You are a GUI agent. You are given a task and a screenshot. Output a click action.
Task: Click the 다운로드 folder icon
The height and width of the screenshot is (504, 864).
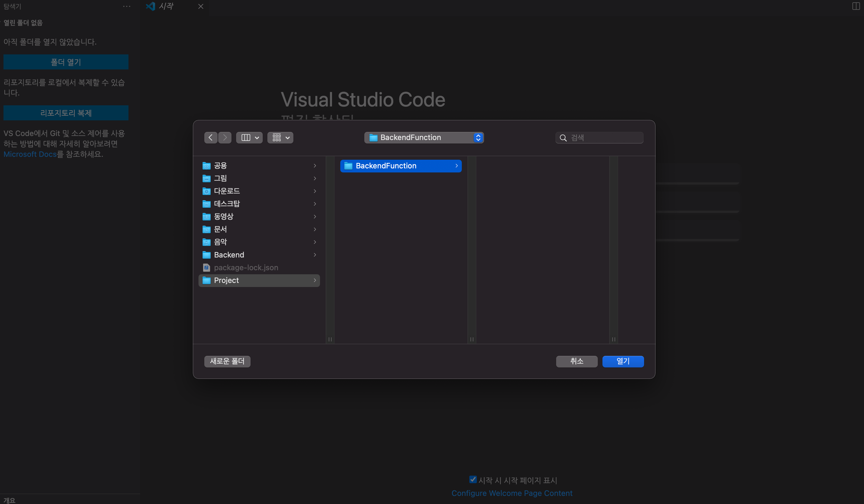click(206, 191)
